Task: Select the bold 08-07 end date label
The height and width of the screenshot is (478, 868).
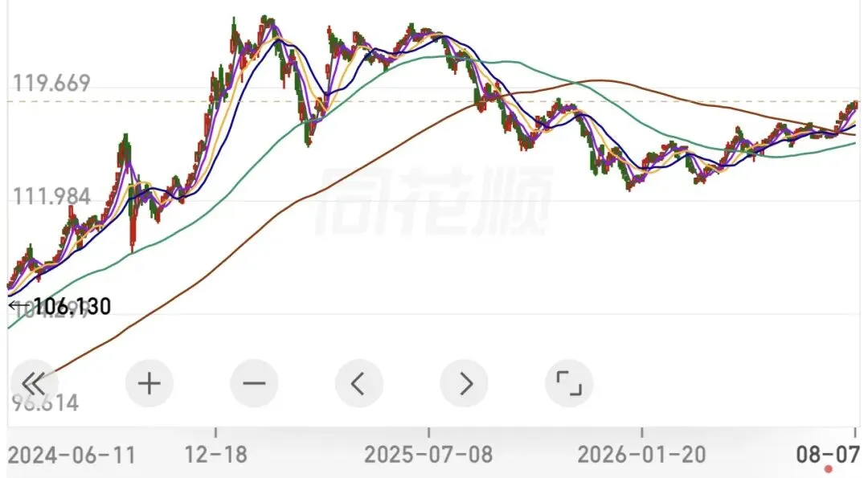Action: (x=828, y=454)
